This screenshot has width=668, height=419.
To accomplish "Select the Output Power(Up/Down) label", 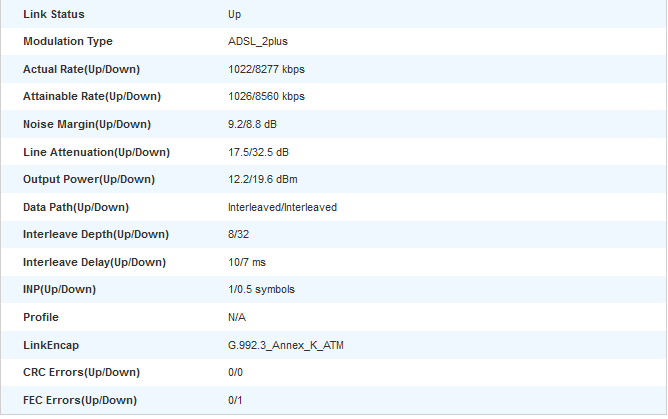I will coord(89,179).
